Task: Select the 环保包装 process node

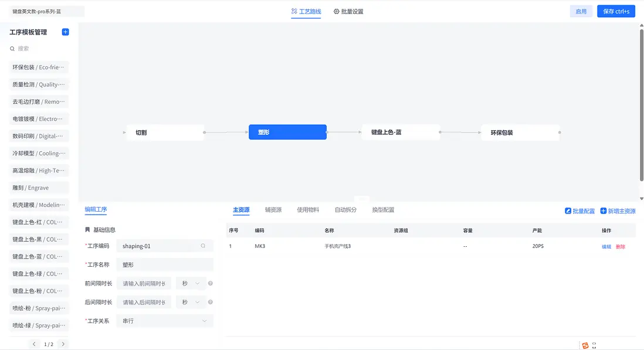Action: (520, 132)
